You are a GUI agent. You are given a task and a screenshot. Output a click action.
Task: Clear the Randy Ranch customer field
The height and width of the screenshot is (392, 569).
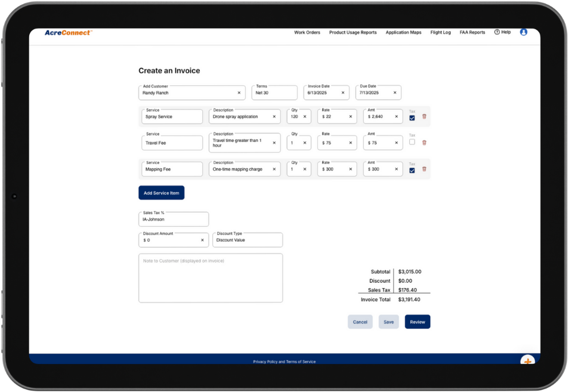pyautogui.click(x=240, y=93)
